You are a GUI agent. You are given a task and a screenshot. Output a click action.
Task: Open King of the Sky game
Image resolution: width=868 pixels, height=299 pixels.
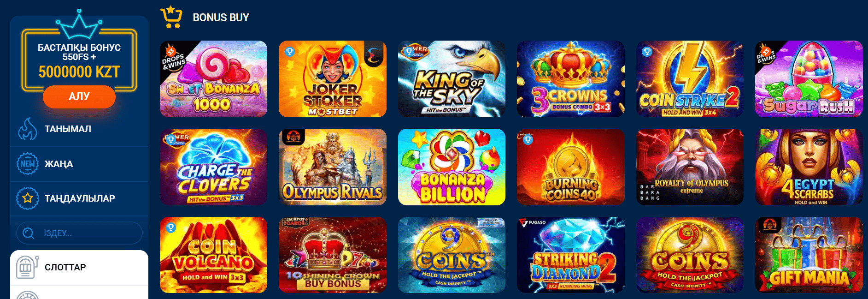[x=452, y=79]
